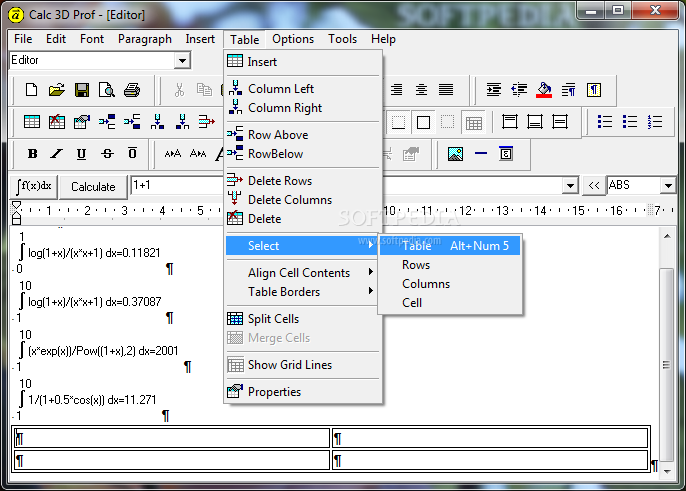Toggle center alignment icon
The height and width of the screenshot is (491, 686).
pyautogui.click(x=421, y=90)
